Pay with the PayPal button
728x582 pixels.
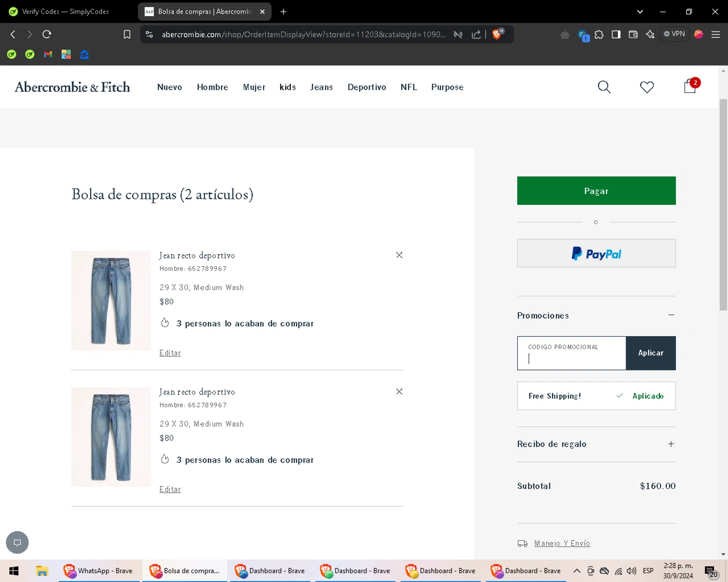(x=596, y=253)
